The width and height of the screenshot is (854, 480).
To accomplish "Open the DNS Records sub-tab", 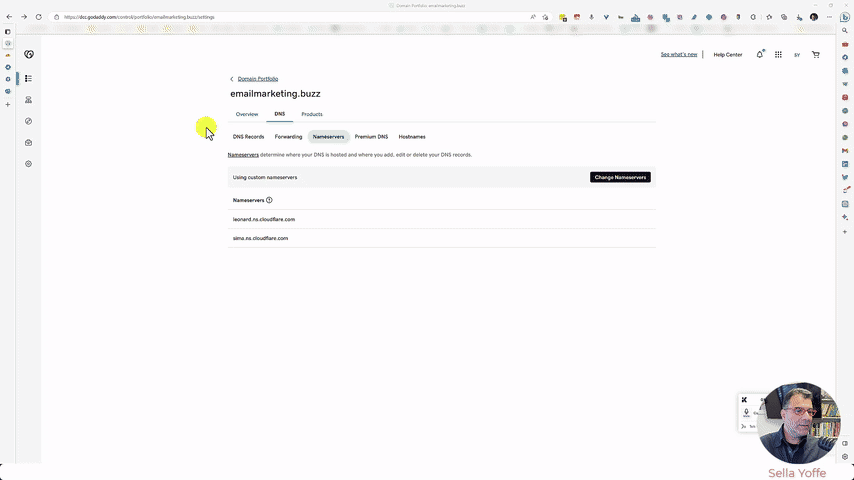I will (x=248, y=137).
